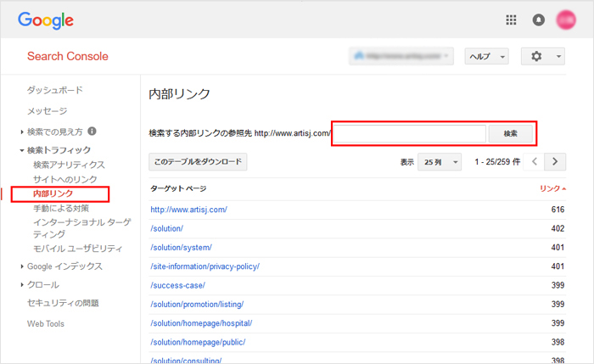Select モバイル ユーザビリティ menu item
The width and height of the screenshot is (594, 364).
(x=78, y=249)
